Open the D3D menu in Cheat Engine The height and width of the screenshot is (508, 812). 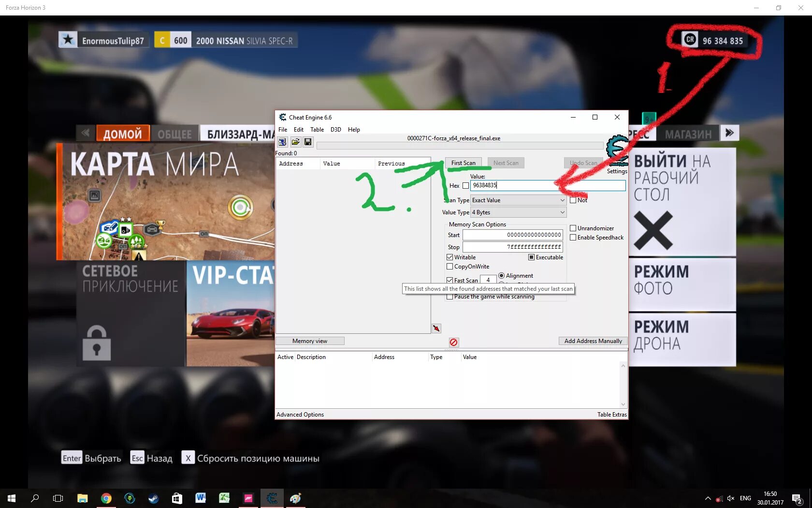click(336, 130)
